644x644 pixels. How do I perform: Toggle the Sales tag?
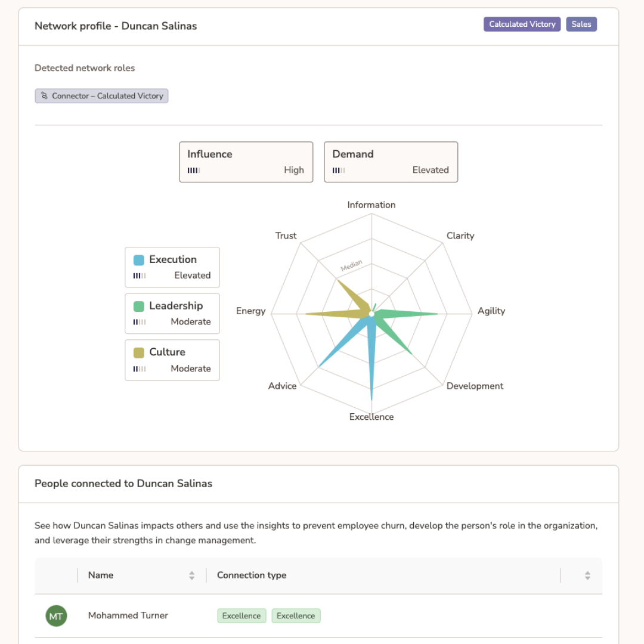(x=581, y=24)
